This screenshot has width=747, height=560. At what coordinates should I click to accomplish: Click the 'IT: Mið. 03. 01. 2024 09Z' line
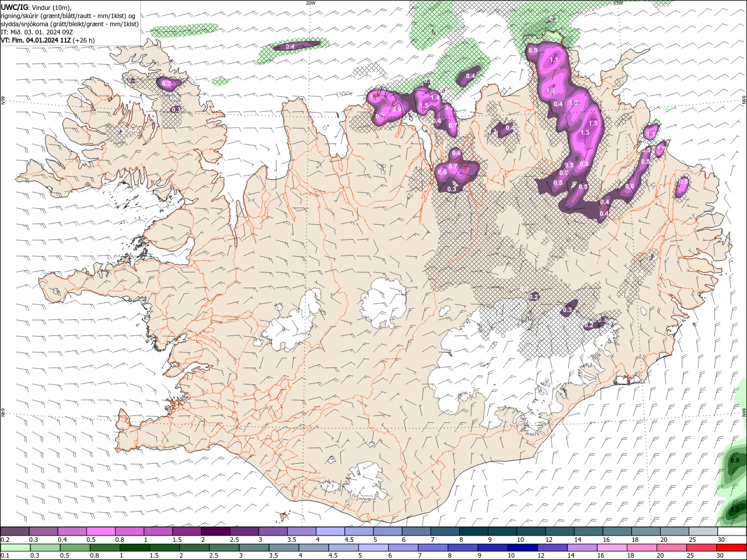click(x=38, y=32)
